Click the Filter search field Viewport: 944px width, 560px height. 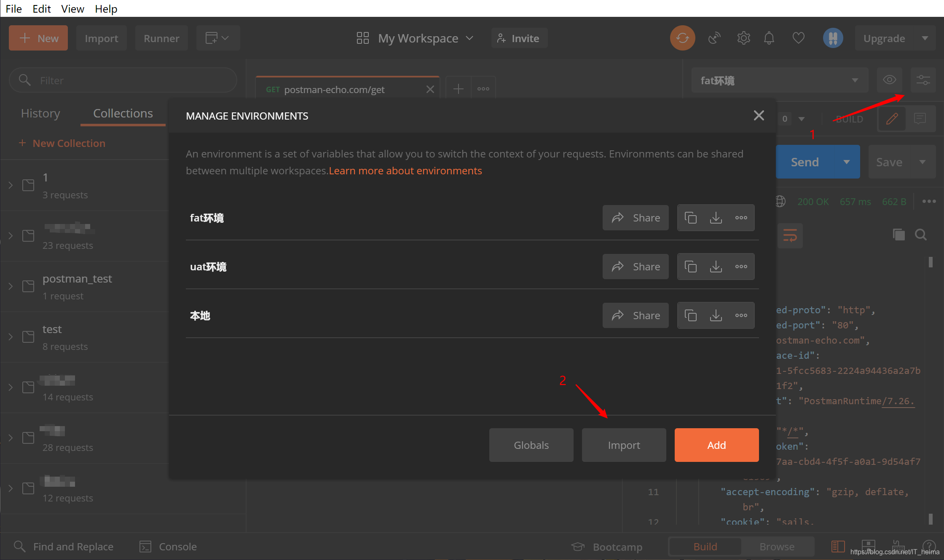pyautogui.click(x=123, y=80)
